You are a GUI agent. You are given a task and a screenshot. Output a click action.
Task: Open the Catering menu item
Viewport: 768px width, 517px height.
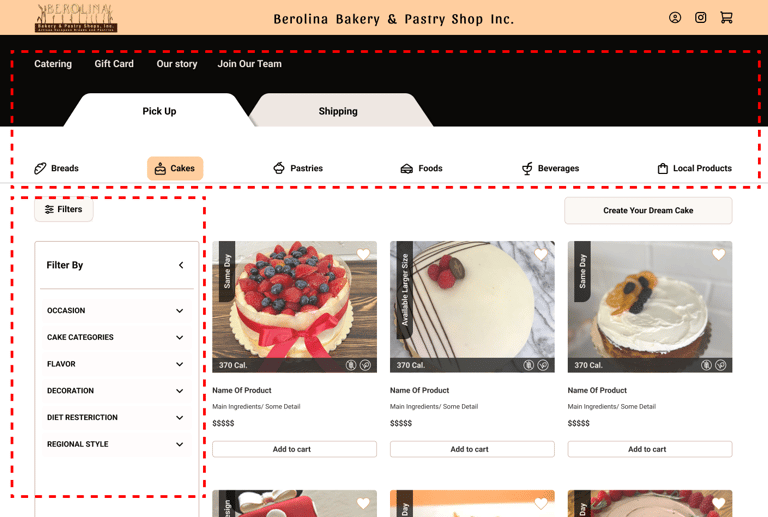click(x=53, y=64)
